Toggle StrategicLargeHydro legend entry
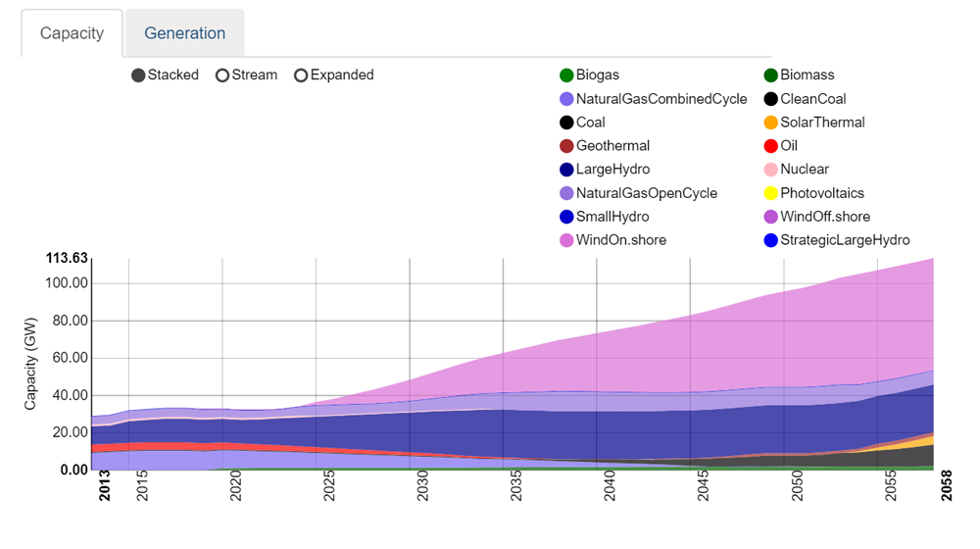Screen dimensions: 980x549 770,240
